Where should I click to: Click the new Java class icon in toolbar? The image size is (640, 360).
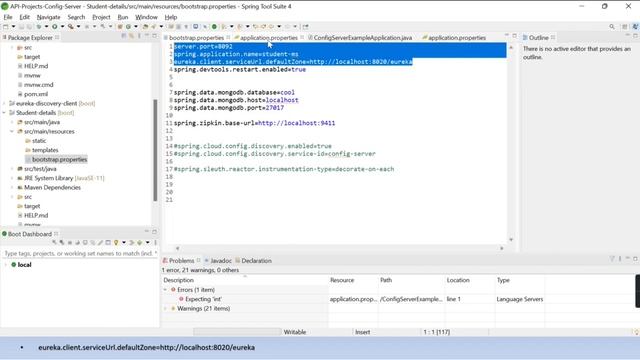click(128, 27)
